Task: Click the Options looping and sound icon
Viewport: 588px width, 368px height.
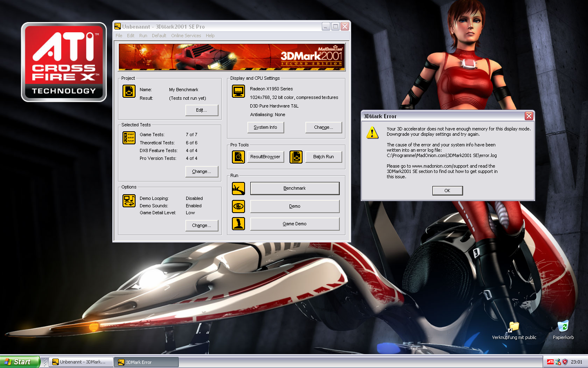Action: click(129, 201)
